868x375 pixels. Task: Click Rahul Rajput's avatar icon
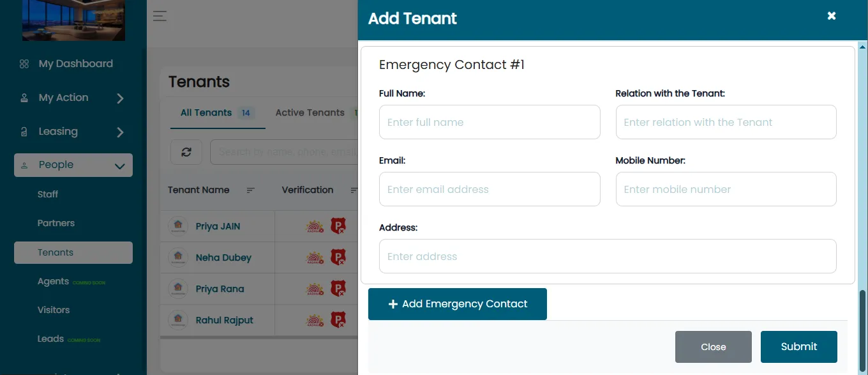click(178, 319)
